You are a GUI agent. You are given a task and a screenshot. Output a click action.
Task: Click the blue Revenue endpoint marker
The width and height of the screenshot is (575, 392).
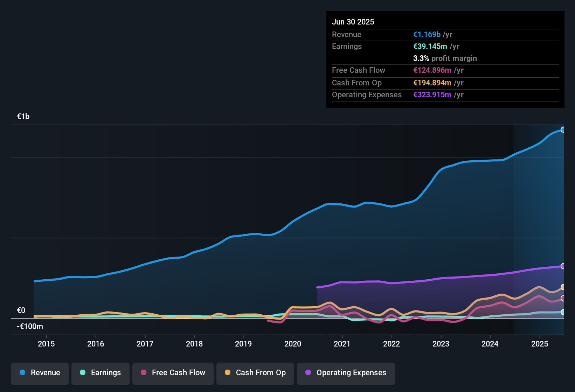pos(563,130)
